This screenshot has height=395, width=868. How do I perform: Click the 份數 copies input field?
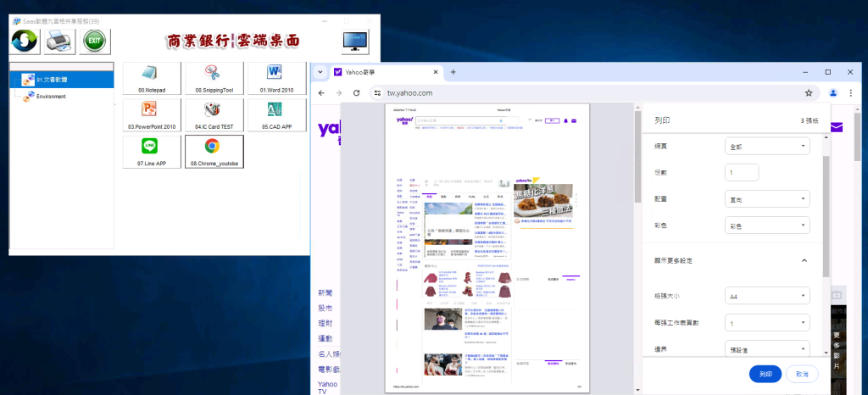(x=742, y=173)
